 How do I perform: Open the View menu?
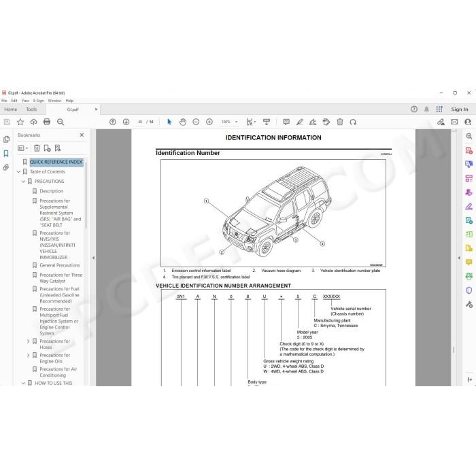tap(25, 101)
